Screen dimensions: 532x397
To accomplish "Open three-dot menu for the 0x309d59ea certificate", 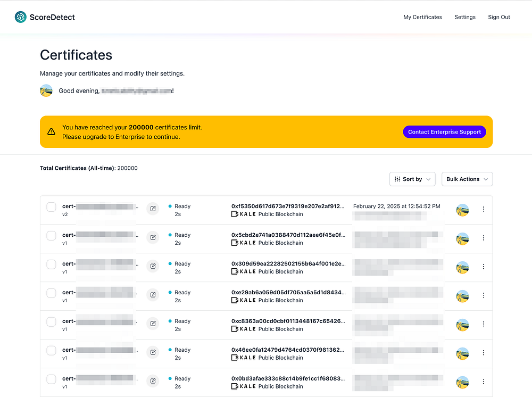I will pos(483,267).
